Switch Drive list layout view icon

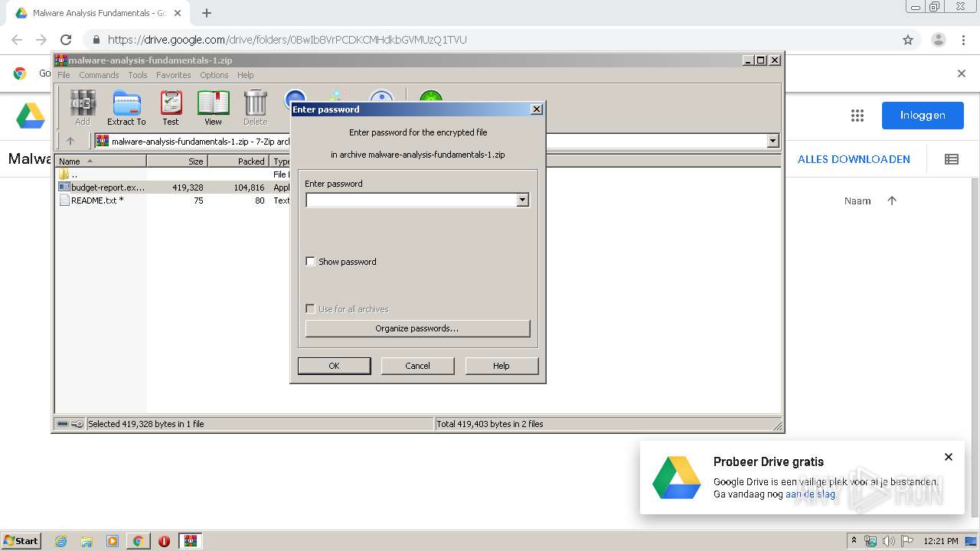952,159
